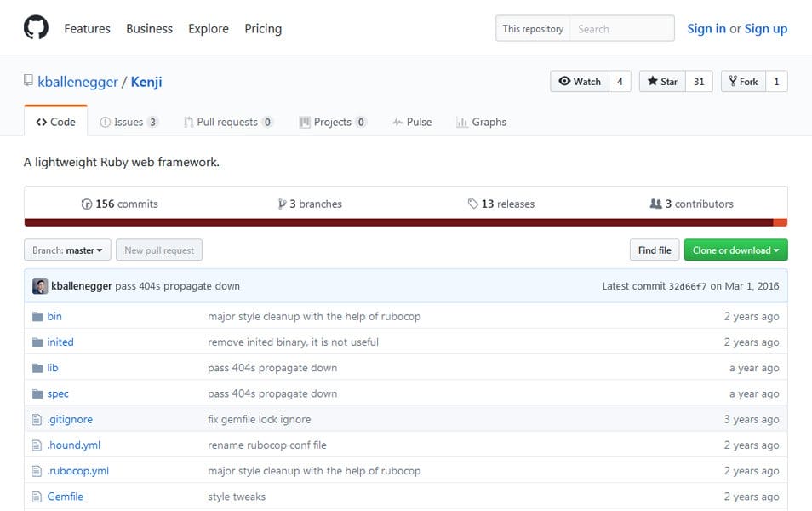Image resolution: width=812 pixels, height=511 pixels.
Task: Open the Pulse tab
Action: click(x=412, y=123)
